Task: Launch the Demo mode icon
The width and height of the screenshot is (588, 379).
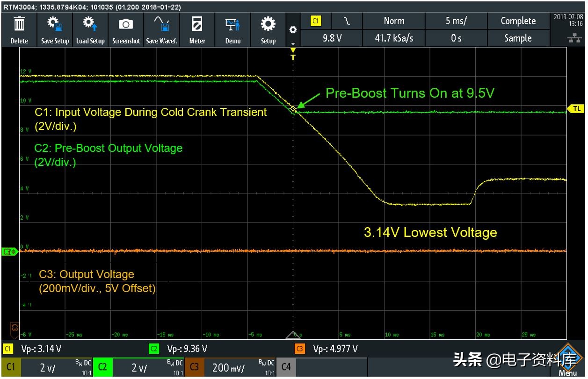Action: (232, 29)
